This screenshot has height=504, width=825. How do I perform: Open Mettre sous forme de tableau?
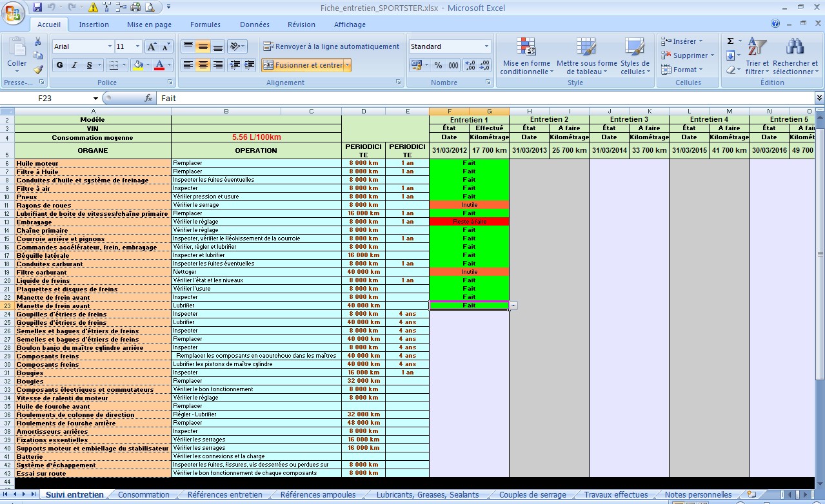pyautogui.click(x=586, y=56)
